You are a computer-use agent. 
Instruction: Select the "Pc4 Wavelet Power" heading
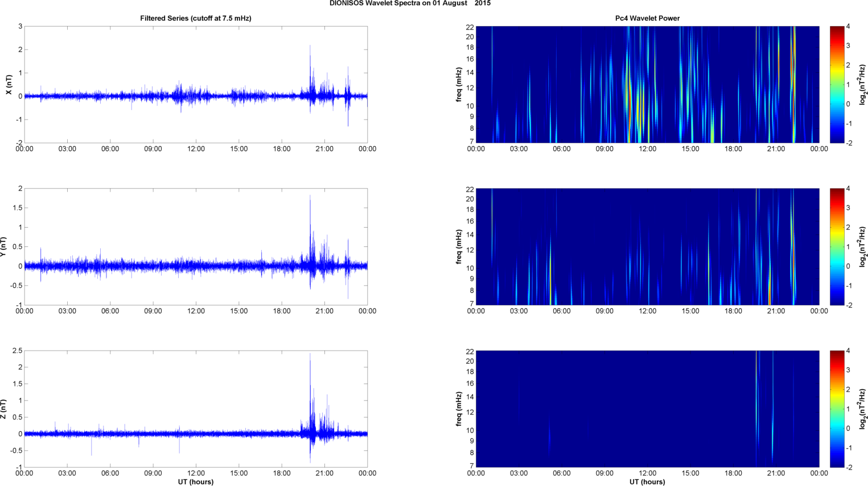click(x=647, y=18)
